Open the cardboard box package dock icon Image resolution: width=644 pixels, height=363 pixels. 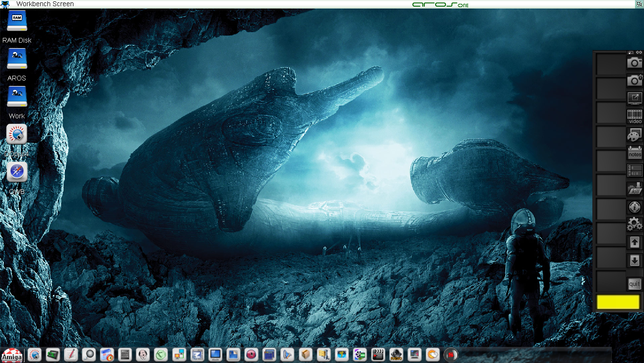305,354
